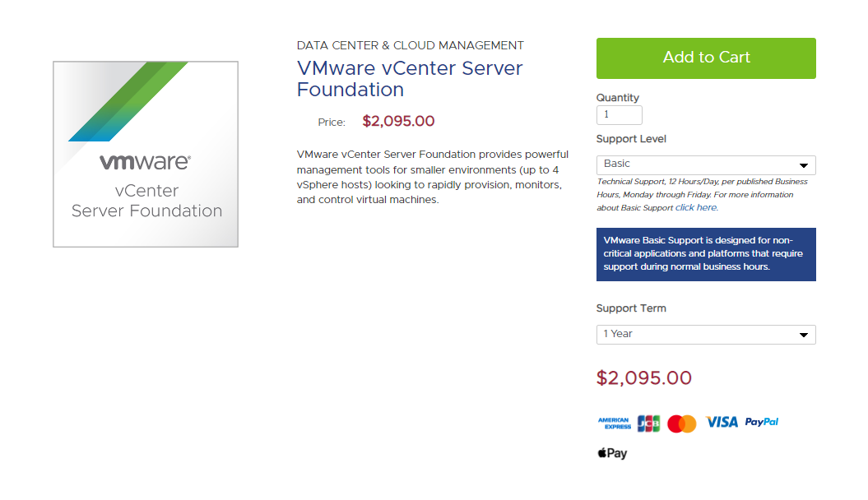
Task: Click the Support Level dropdown arrow
Action: (x=804, y=165)
